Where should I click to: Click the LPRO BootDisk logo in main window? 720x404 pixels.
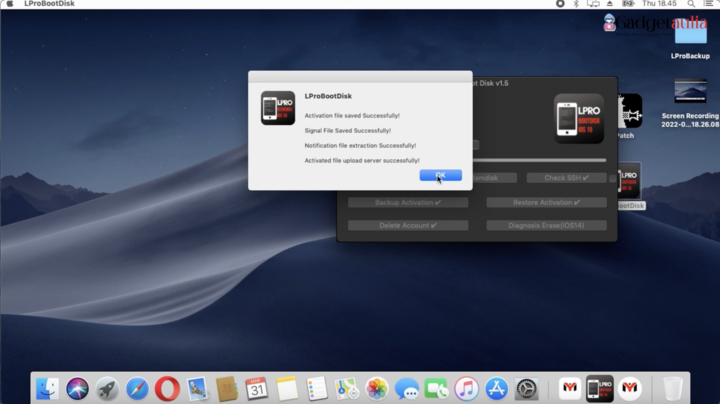coord(579,118)
